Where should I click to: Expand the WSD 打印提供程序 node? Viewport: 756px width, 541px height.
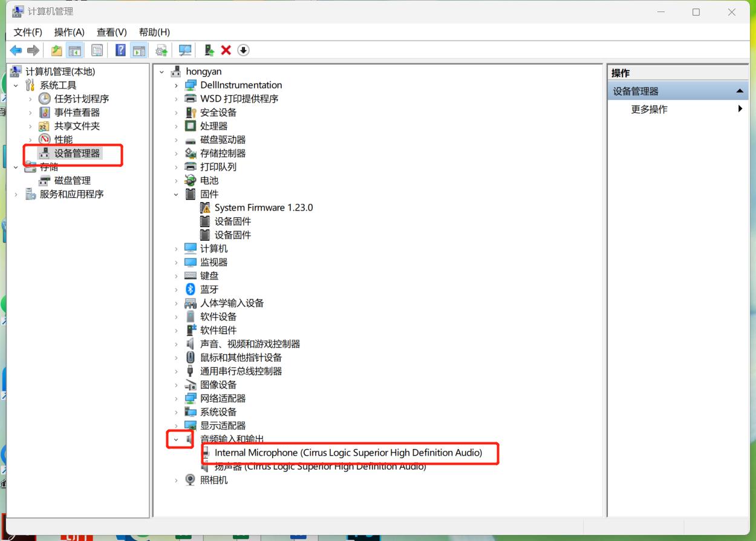tap(176, 99)
